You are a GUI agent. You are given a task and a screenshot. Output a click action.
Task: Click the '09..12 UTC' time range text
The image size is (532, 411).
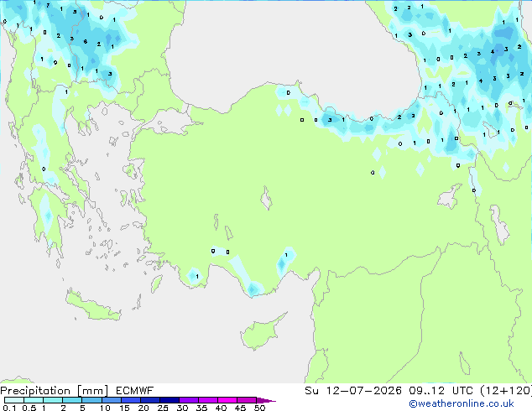point(441,391)
